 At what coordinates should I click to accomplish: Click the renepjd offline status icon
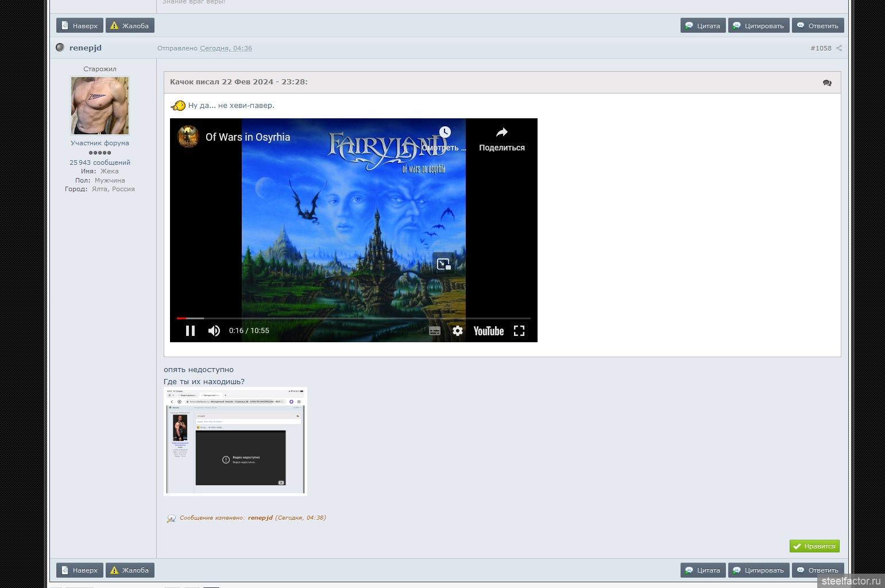point(60,47)
